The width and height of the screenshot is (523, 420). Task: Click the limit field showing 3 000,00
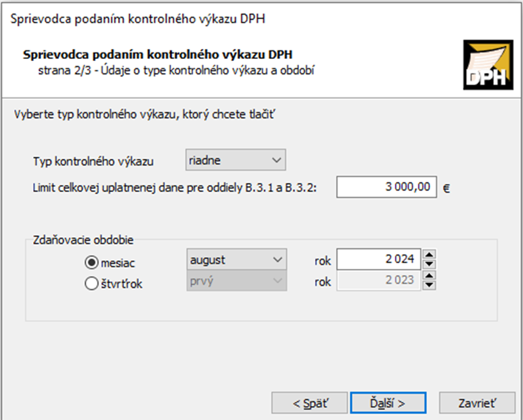[386, 188]
